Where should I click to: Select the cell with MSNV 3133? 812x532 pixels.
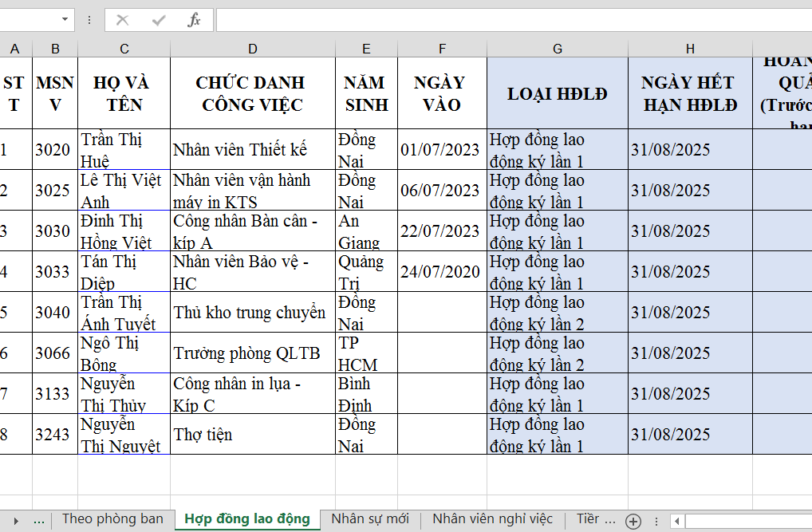[x=55, y=393]
